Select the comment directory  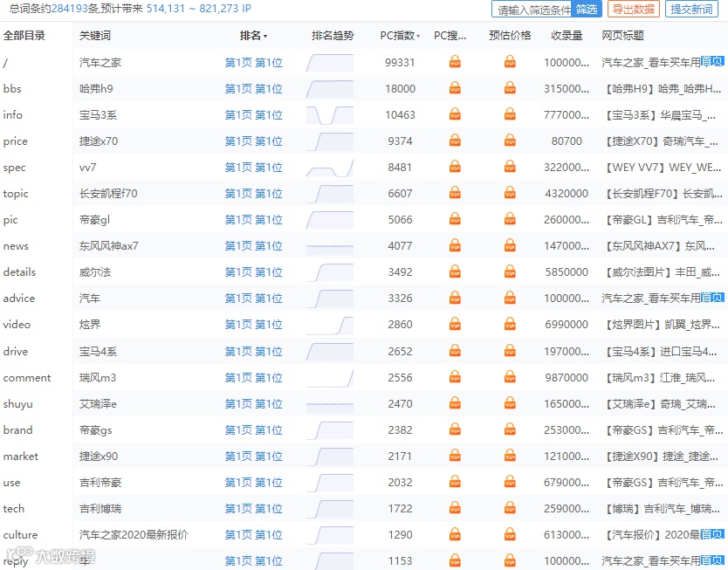[27, 378]
